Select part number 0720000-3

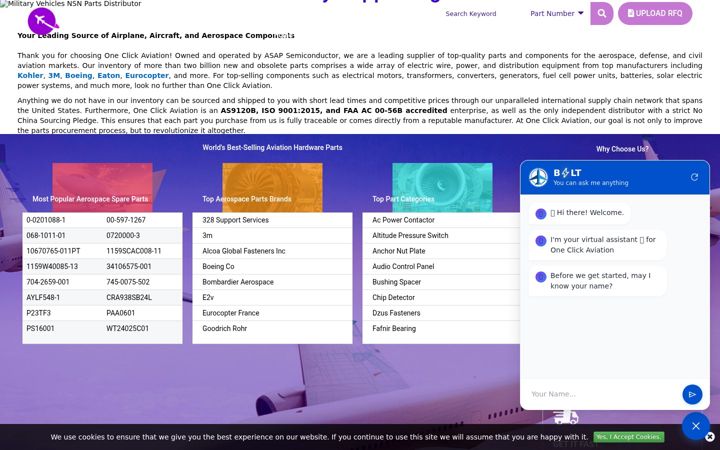coord(123,236)
